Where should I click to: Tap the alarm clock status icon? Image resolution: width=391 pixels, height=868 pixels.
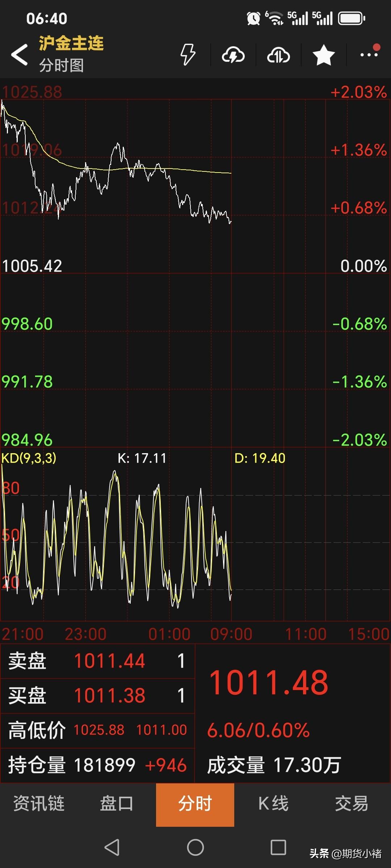click(253, 18)
